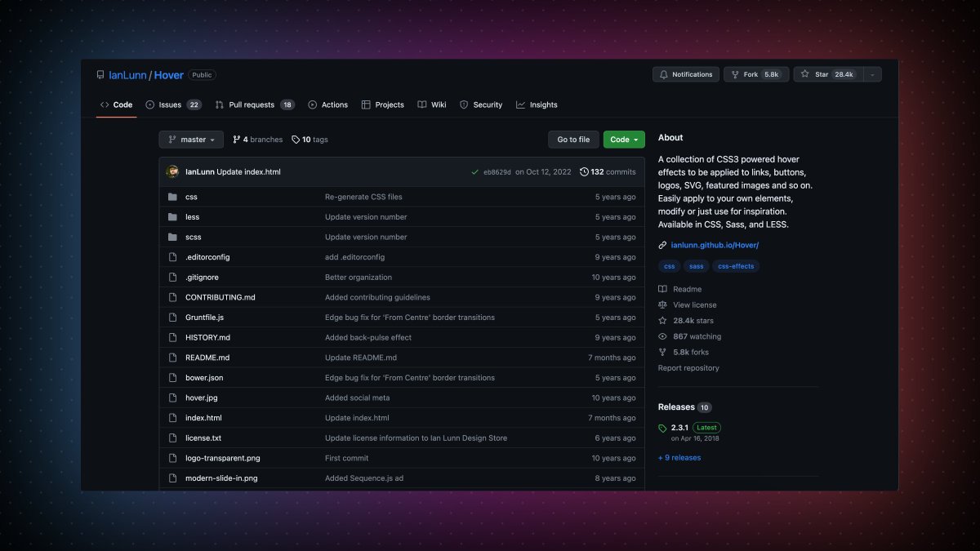Click the sass topic tag
This screenshot has width=980, height=551.
[x=696, y=266]
